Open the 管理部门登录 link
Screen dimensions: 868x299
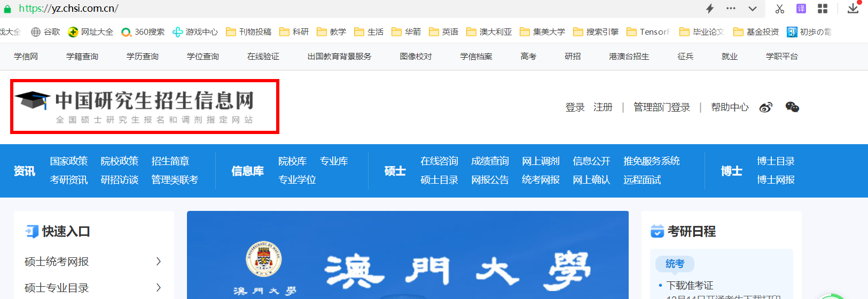[x=661, y=107]
